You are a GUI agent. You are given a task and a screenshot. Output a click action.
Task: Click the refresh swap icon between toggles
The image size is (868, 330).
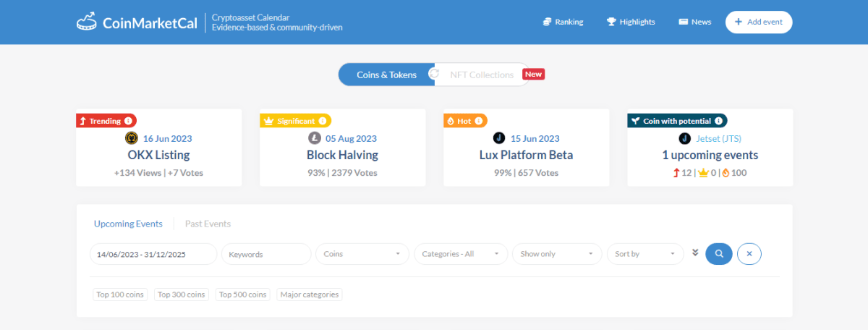click(434, 74)
